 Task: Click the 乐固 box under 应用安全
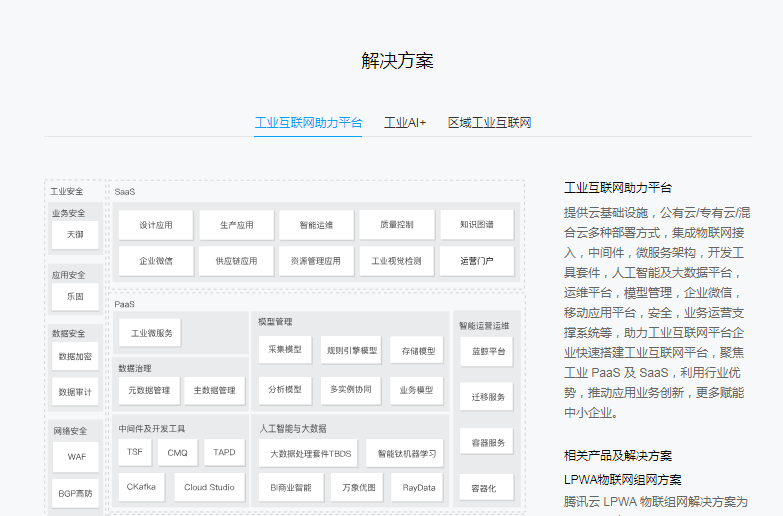pyautogui.click(x=75, y=296)
